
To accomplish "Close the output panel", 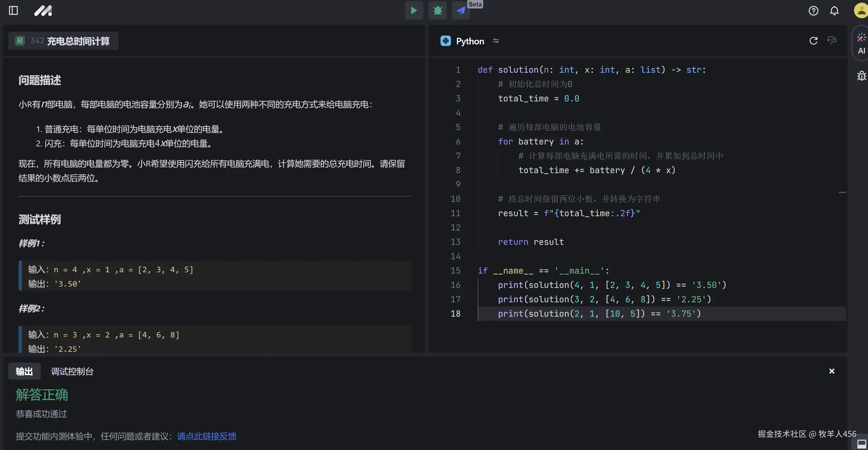I will (x=831, y=371).
